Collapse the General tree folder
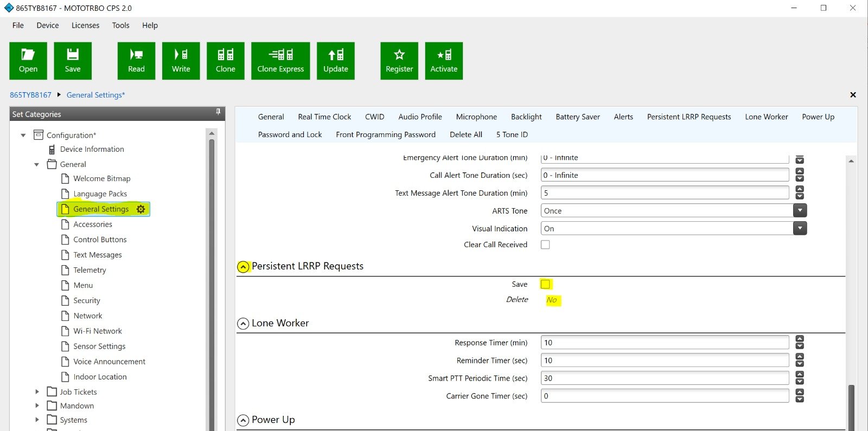This screenshot has height=431, width=868. click(36, 164)
